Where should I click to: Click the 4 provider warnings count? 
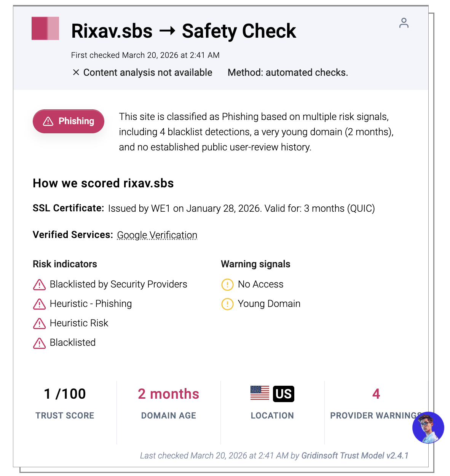click(x=376, y=394)
